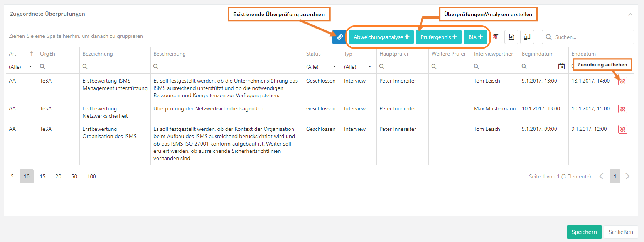
Task: Add a new Prüfergebnis
Action: point(438,37)
